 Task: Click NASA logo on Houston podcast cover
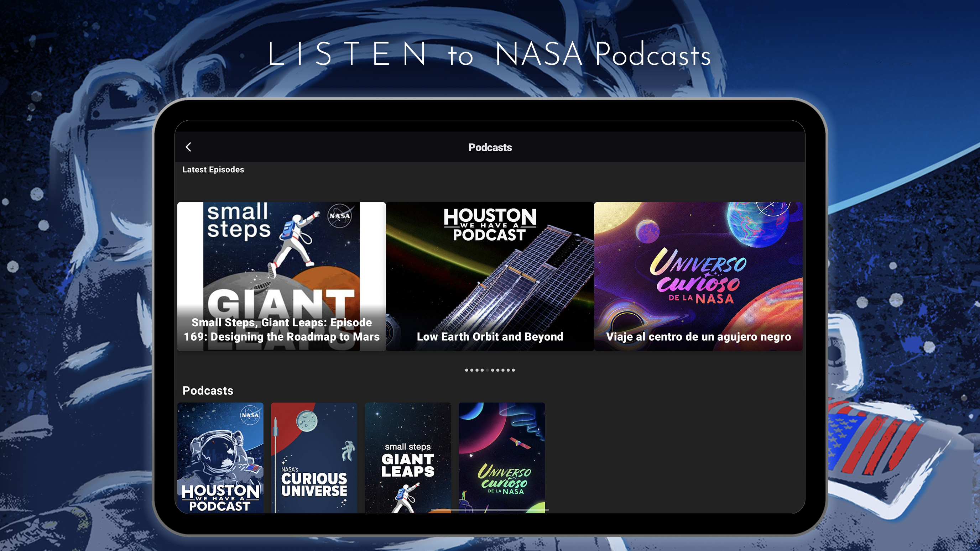point(250,415)
